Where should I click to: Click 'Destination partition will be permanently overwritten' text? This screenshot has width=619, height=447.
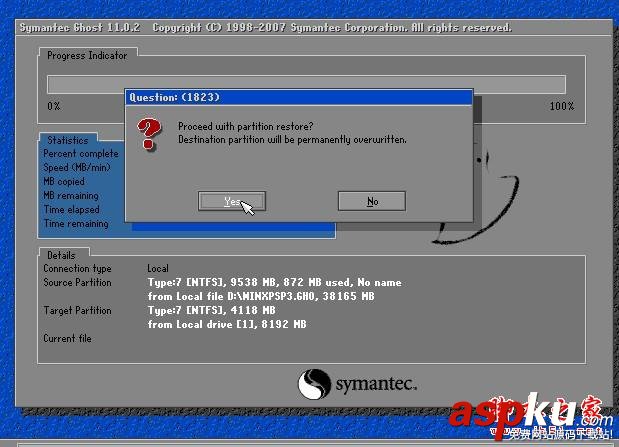click(x=292, y=139)
